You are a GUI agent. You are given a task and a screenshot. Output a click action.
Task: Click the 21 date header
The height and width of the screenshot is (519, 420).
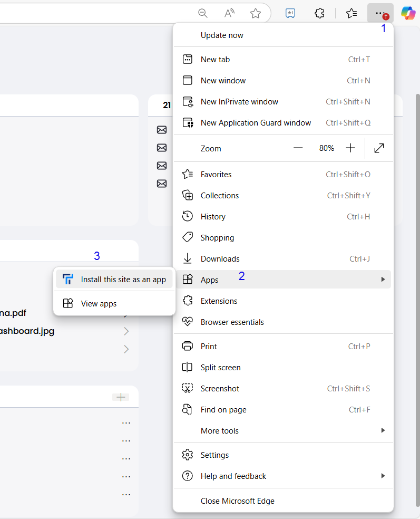pyautogui.click(x=167, y=105)
